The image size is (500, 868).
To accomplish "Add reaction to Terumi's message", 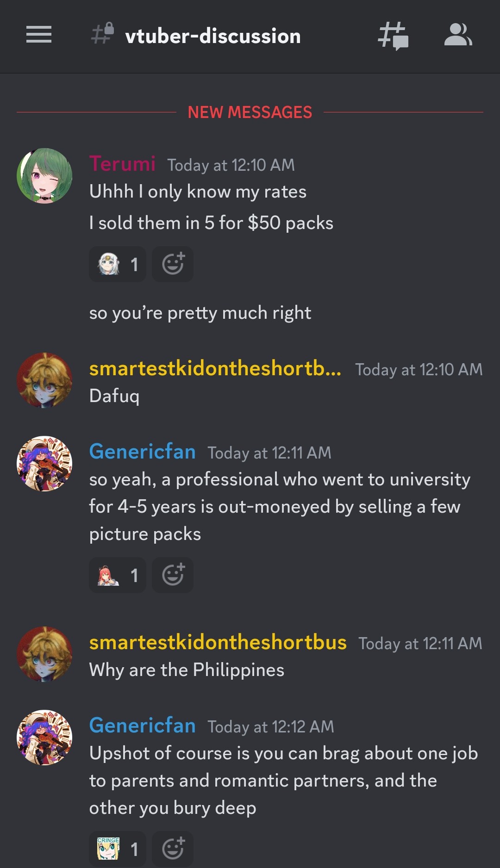I will (x=173, y=264).
